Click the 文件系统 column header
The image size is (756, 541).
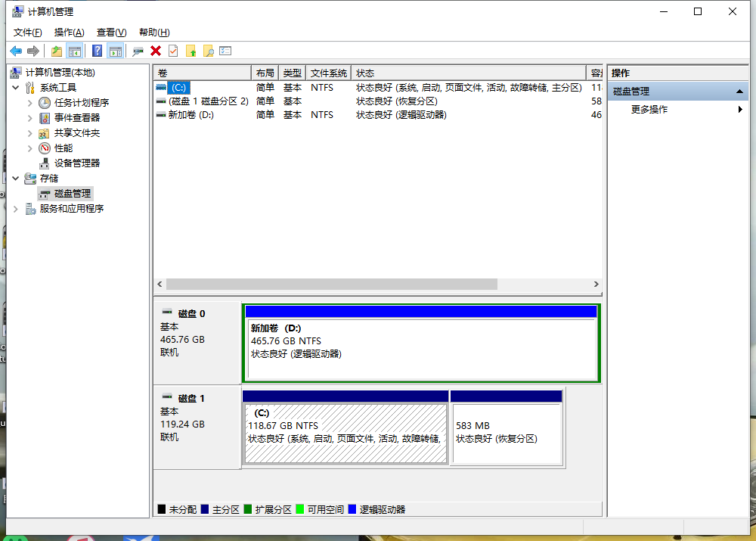[x=328, y=73]
